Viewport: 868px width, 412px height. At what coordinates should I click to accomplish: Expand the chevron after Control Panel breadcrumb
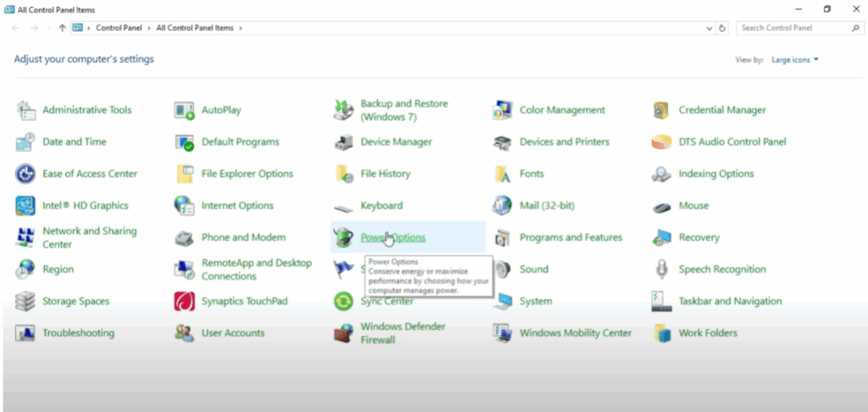(149, 28)
